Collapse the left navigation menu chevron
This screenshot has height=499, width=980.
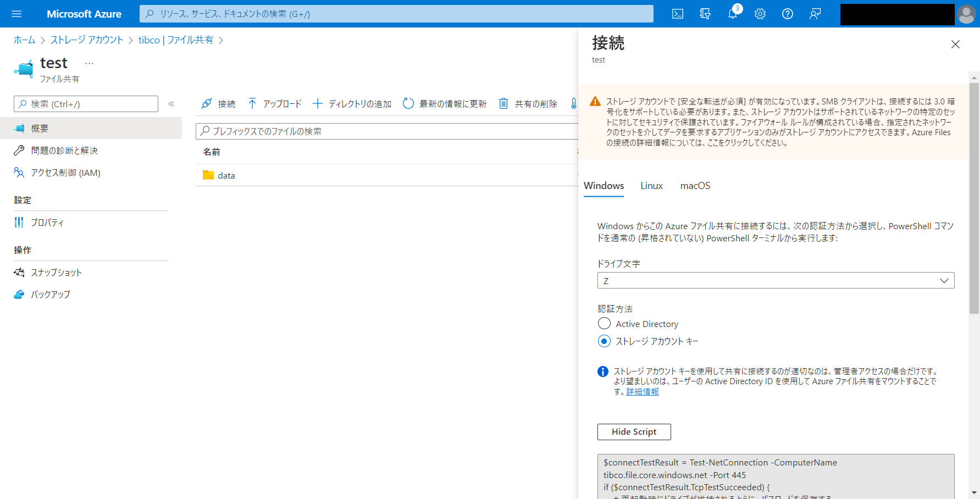171,104
